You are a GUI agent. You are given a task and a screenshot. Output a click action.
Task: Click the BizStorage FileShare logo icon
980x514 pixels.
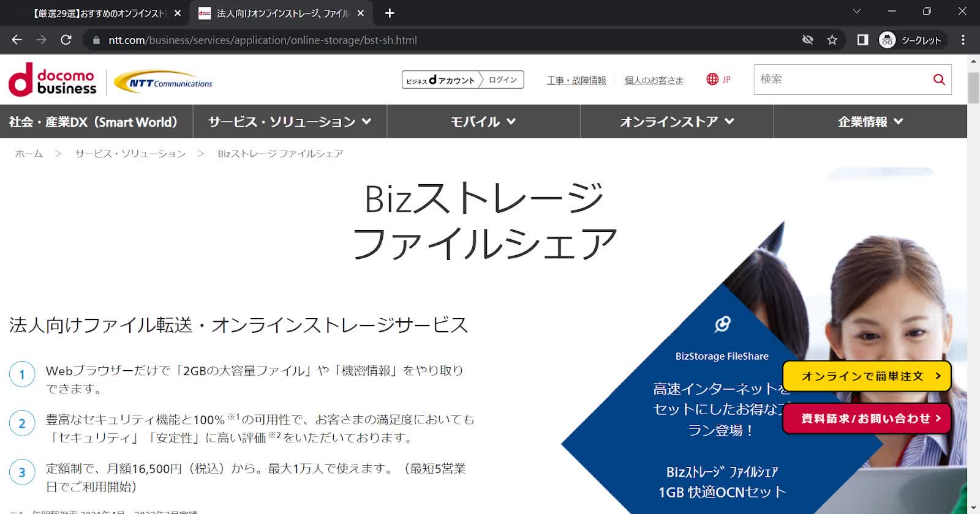click(x=722, y=324)
